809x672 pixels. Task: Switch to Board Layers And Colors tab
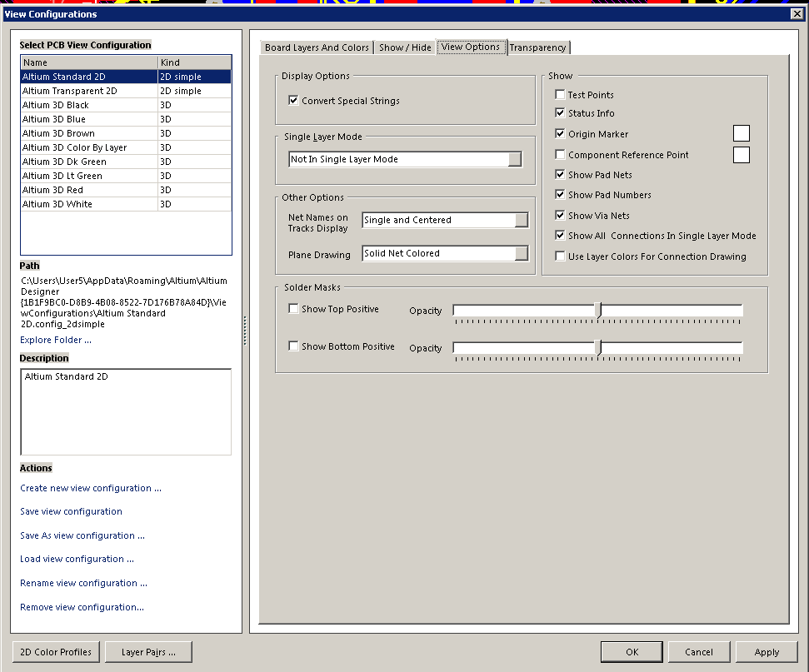tap(317, 47)
